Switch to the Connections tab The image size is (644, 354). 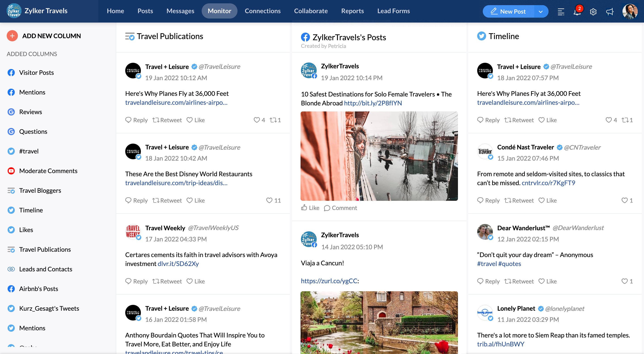[263, 11]
